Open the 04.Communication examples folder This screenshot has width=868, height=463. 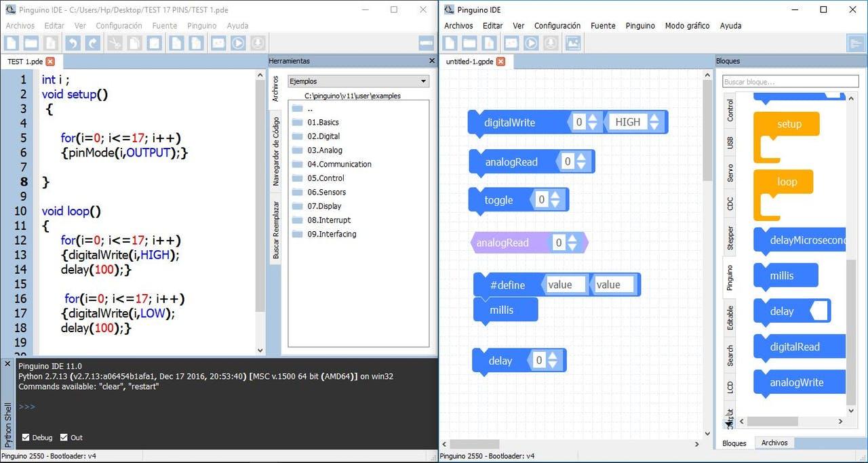pos(339,164)
